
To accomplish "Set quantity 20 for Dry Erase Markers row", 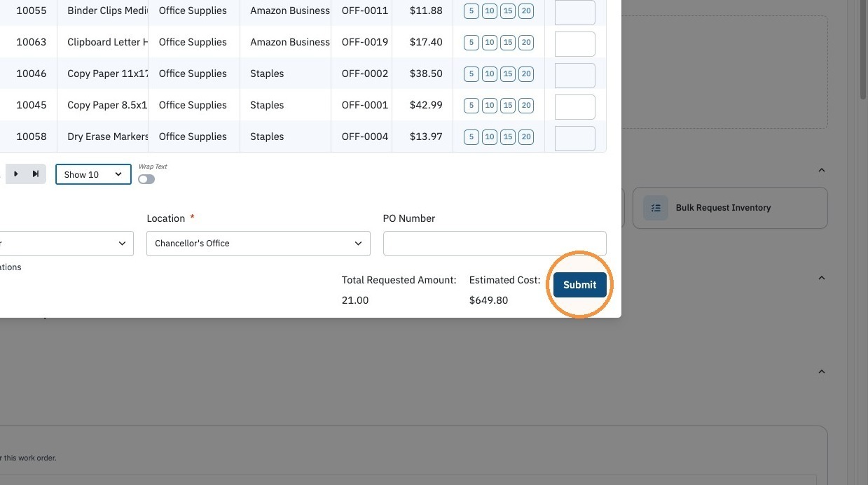I will 526,137.
